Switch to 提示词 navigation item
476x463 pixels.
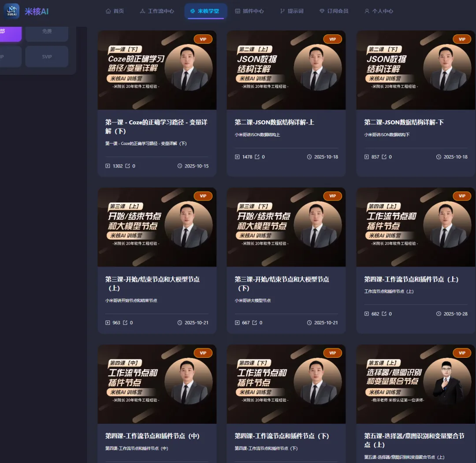click(x=292, y=11)
